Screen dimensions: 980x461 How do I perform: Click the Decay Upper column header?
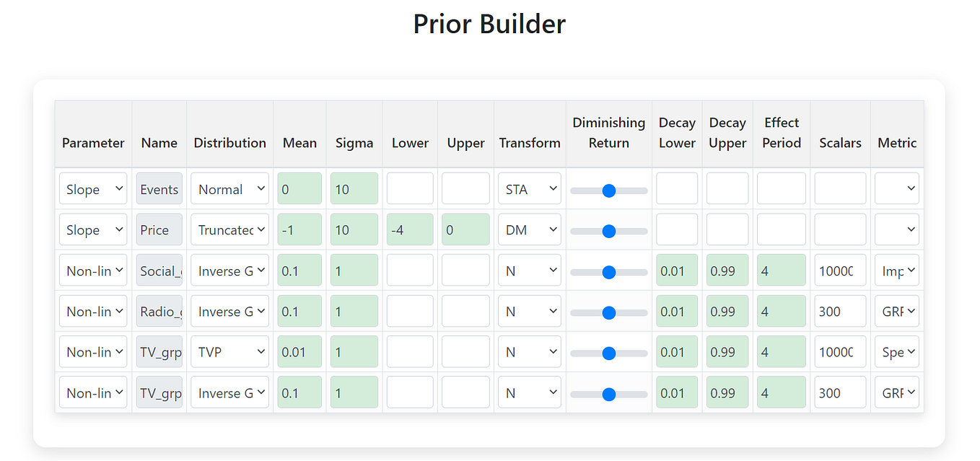(x=727, y=133)
